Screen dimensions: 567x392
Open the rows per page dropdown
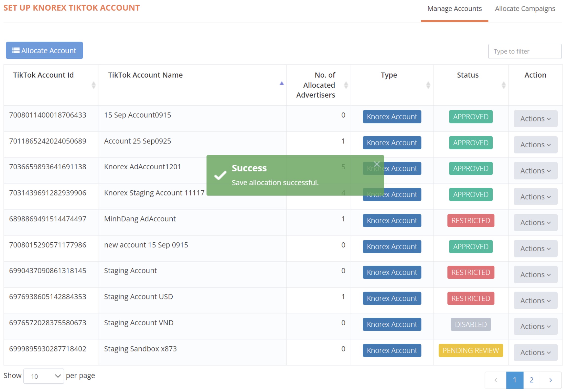[44, 376]
